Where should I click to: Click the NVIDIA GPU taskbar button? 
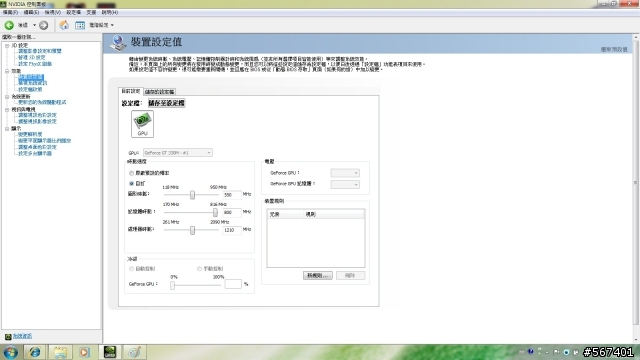pos(109,352)
